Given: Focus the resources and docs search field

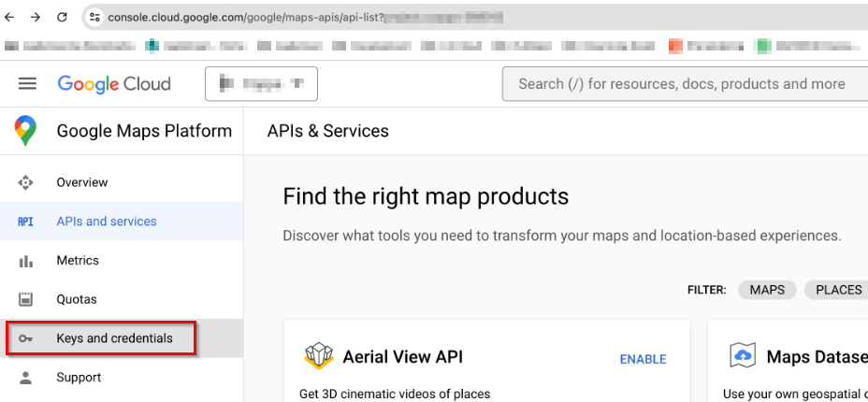Looking at the screenshot, I should click(685, 84).
